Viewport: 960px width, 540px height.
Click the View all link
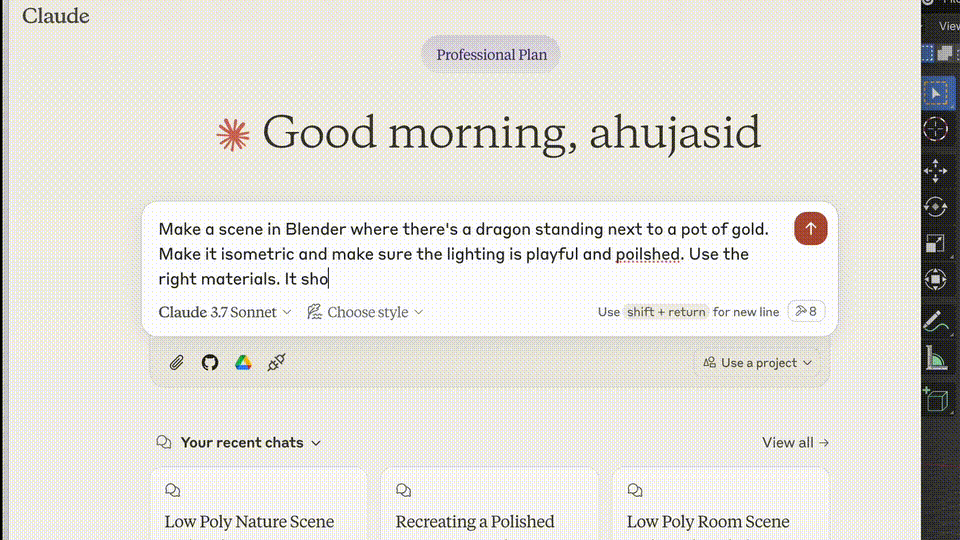point(795,443)
